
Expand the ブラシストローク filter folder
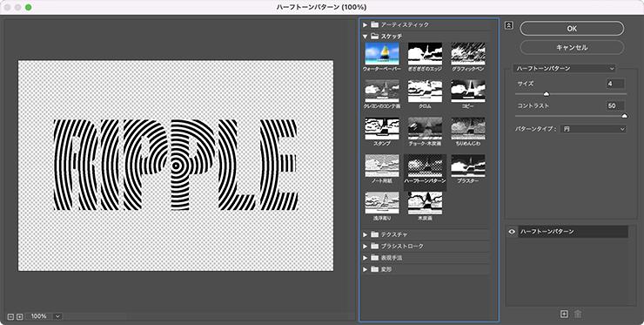(x=365, y=246)
